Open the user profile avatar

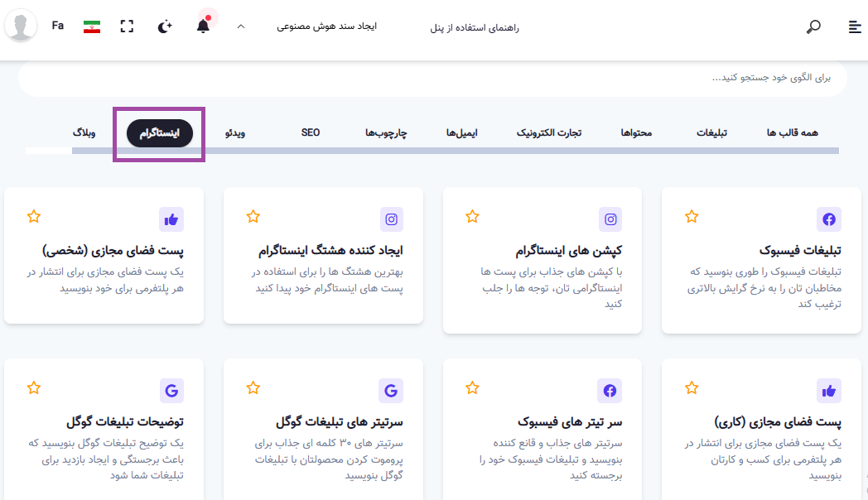21,26
